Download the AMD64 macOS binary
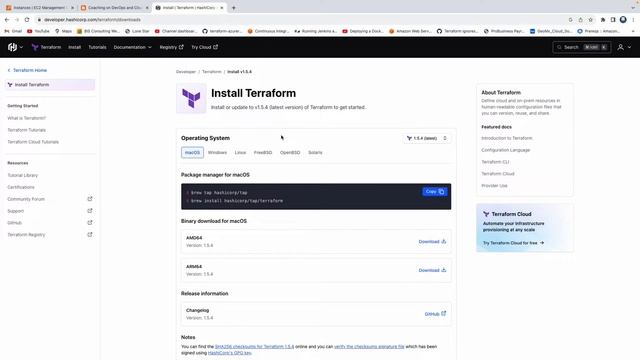This screenshot has height=360, width=640. pos(432,242)
